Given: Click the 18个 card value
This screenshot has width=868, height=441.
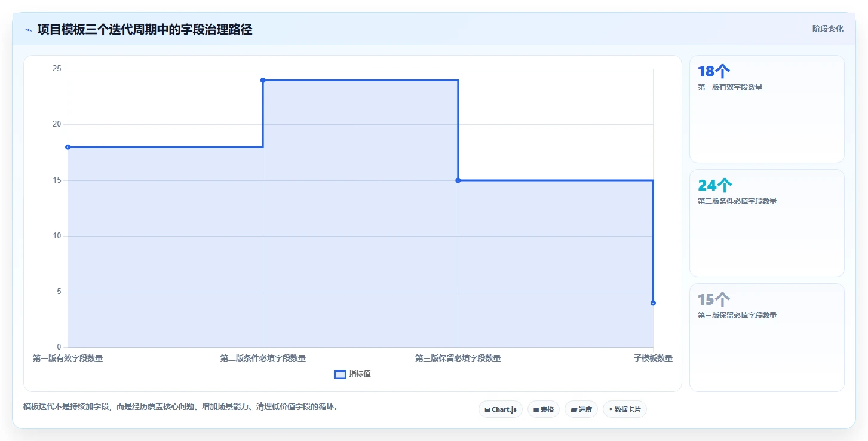Looking at the screenshot, I should (713, 71).
